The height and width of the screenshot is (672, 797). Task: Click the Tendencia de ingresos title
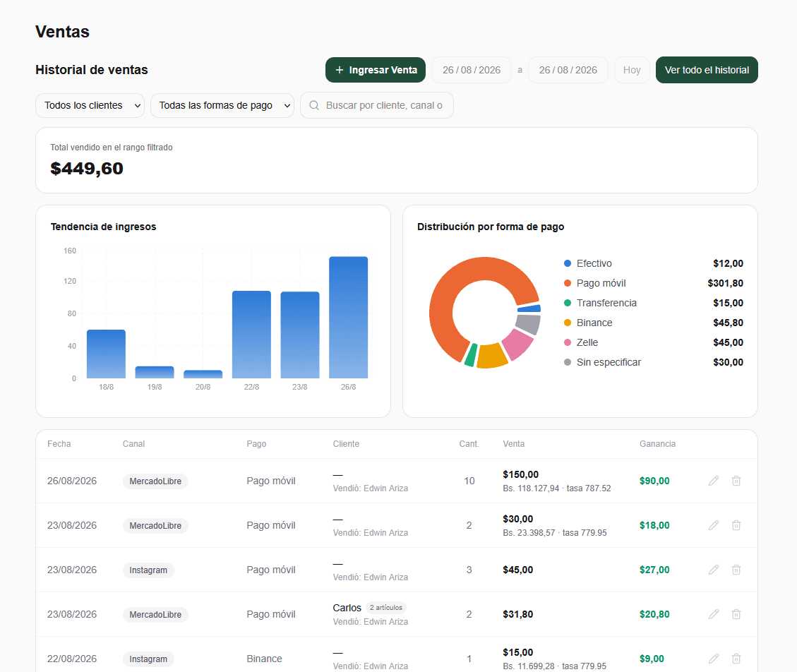[103, 227]
